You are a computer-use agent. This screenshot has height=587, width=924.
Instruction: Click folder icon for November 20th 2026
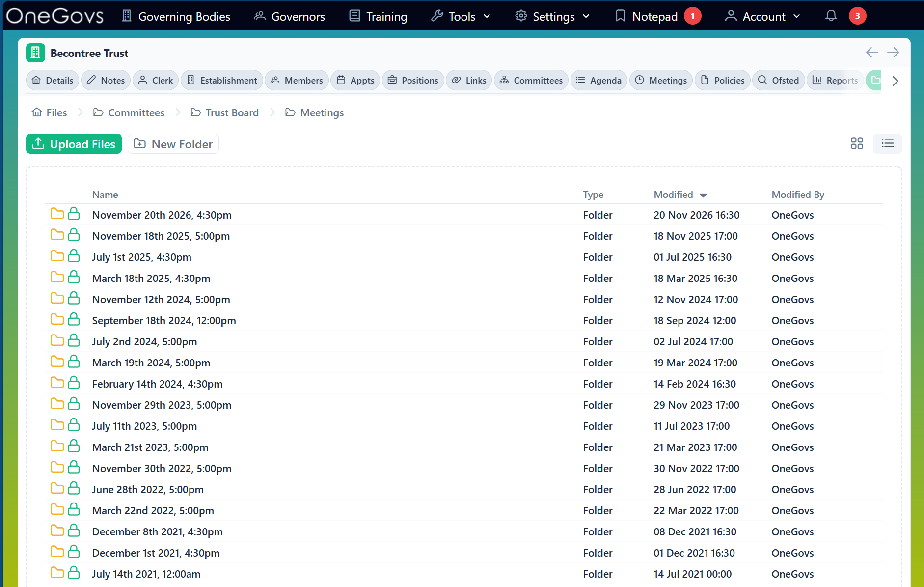(x=57, y=214)
